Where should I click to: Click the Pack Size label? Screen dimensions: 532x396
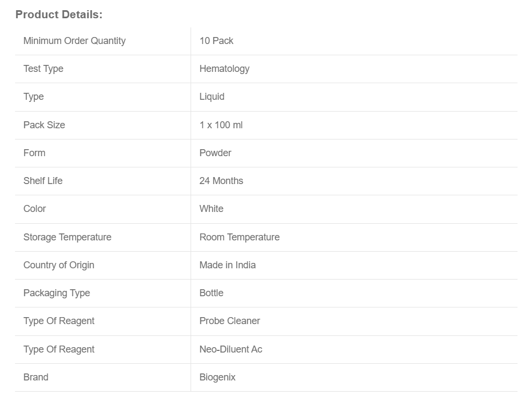click(x=44, y=125)
